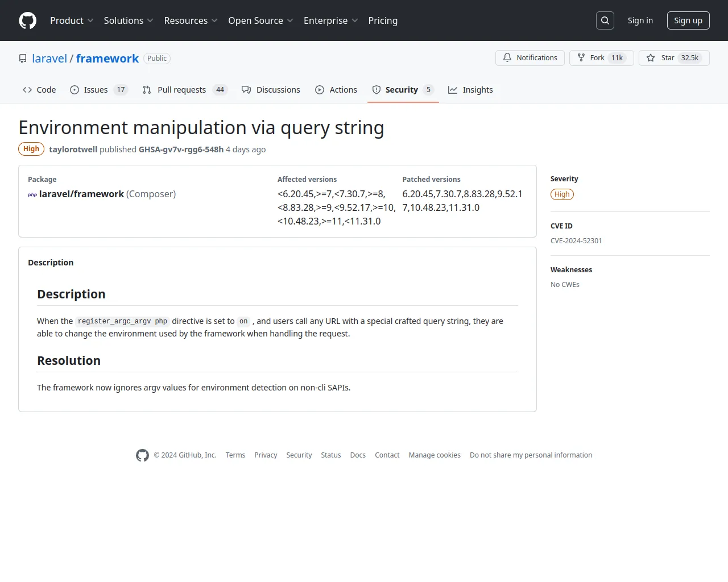This screenshot has height=582, width=728.
Task: Click the page title Environment manipulation via query string
Action: tap(201, 128)
